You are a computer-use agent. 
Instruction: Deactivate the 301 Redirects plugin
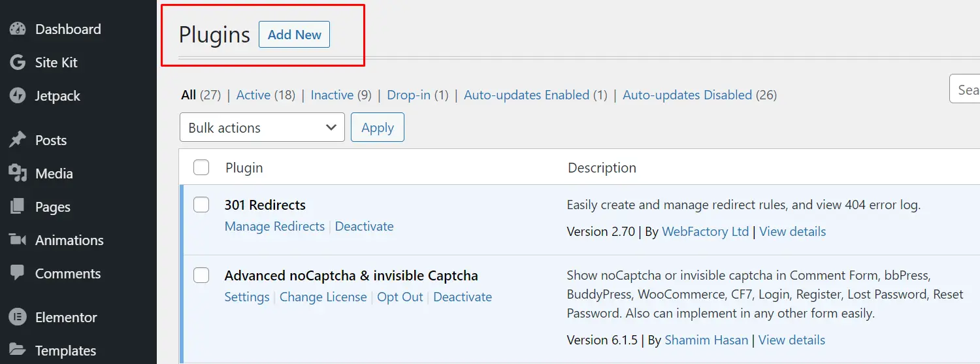point(365,226)
